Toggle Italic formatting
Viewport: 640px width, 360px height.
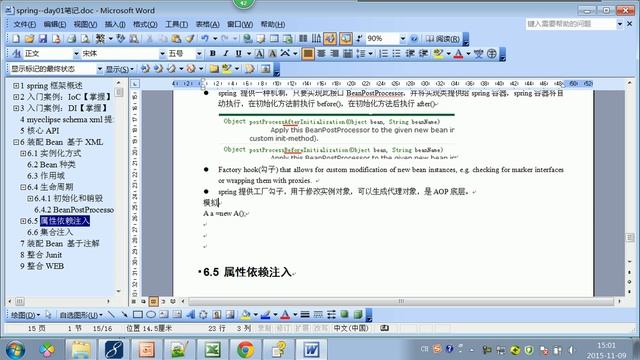tap(225, 53)
